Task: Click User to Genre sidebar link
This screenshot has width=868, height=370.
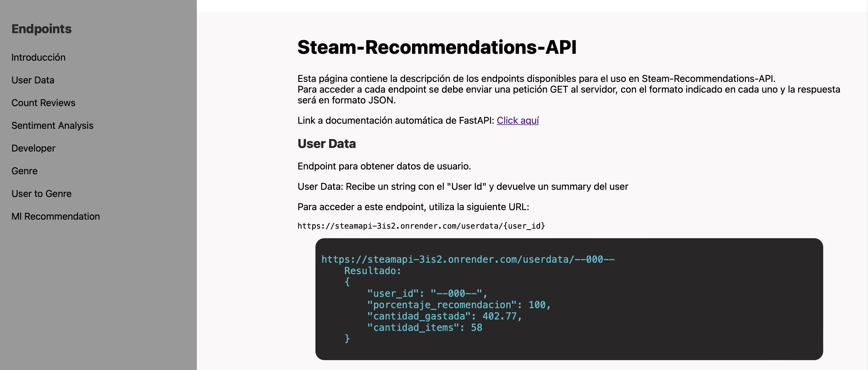Action: coord(42,193)
